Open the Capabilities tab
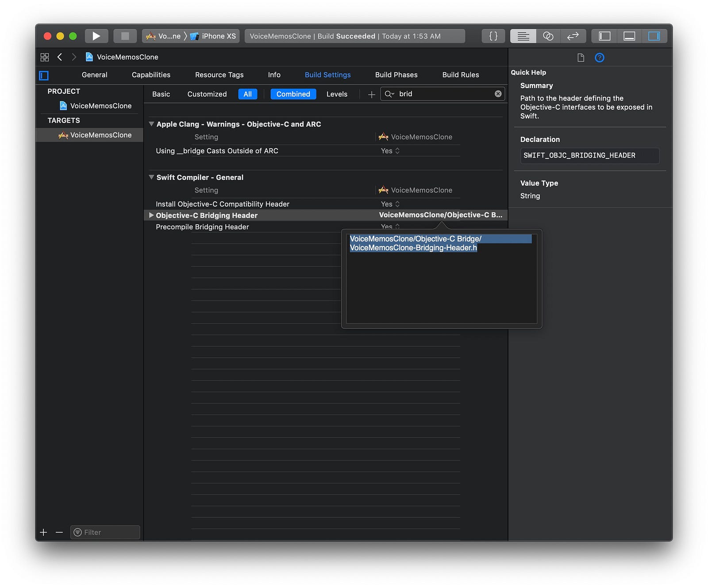 pyautogui.click(x=151, y=75)
